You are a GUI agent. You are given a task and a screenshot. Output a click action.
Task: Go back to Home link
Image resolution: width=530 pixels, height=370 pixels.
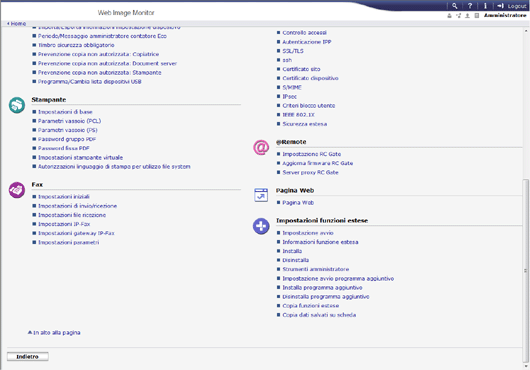[17, 24]
